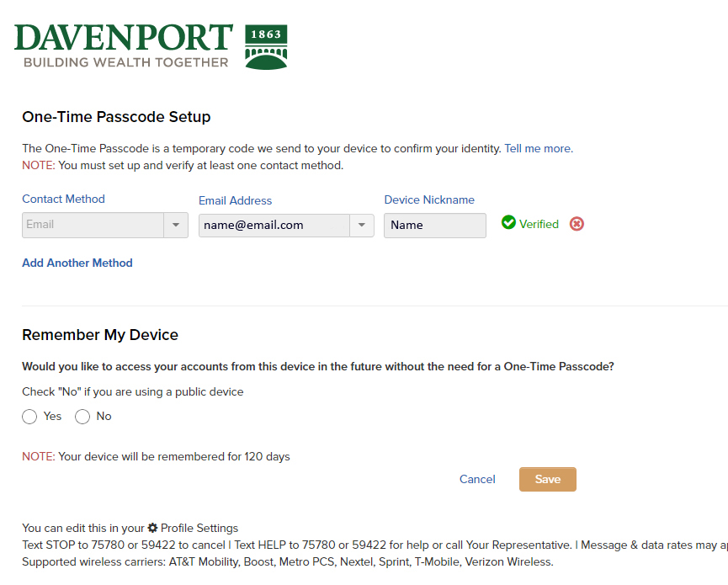728x585 pixels.
Task: Expand the Email Address dropdown arrow
Action: [361, 226]
